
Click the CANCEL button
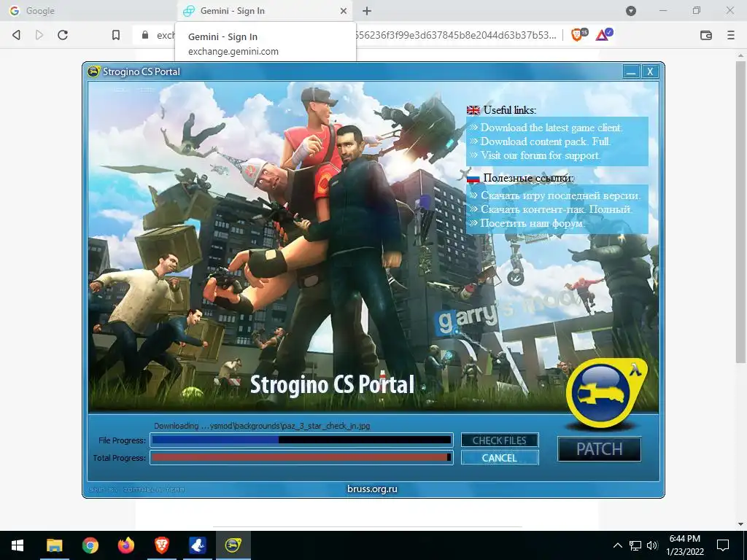(x=500, y=458)
